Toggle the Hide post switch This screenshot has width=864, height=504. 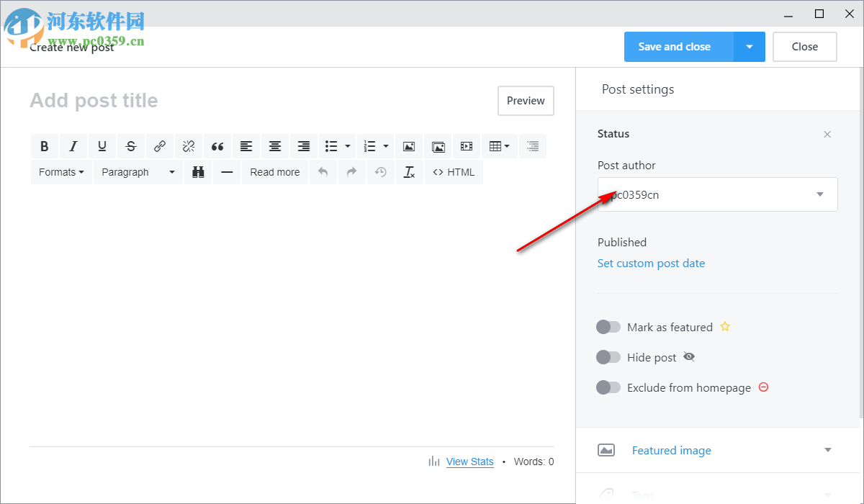(x=608, y=357)
